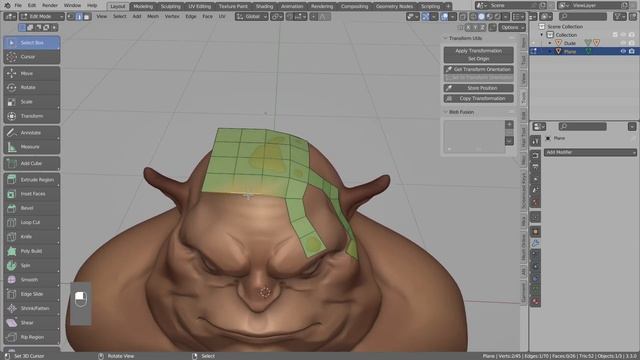Toggle render camera icon for Plane
This screenshot has height=360, width=640.
click(x=631, y=51)
